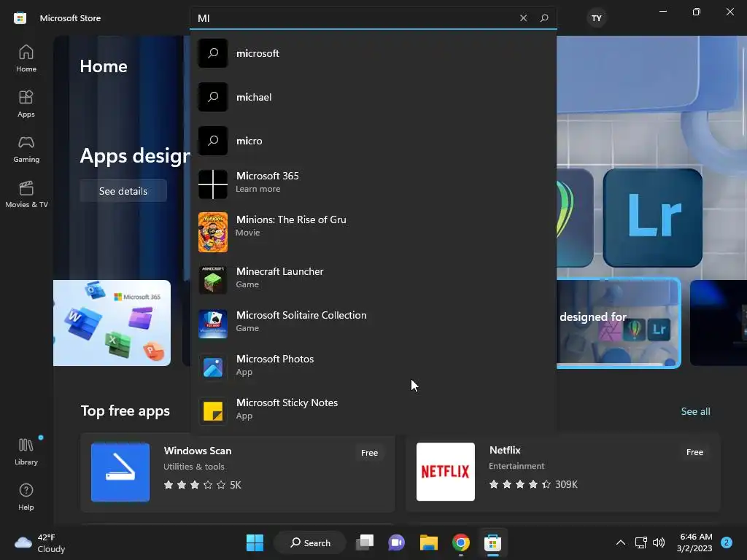Select Minecraft Launcher game result
This screenshot has height=560, width=747.
tap(373, 280)
